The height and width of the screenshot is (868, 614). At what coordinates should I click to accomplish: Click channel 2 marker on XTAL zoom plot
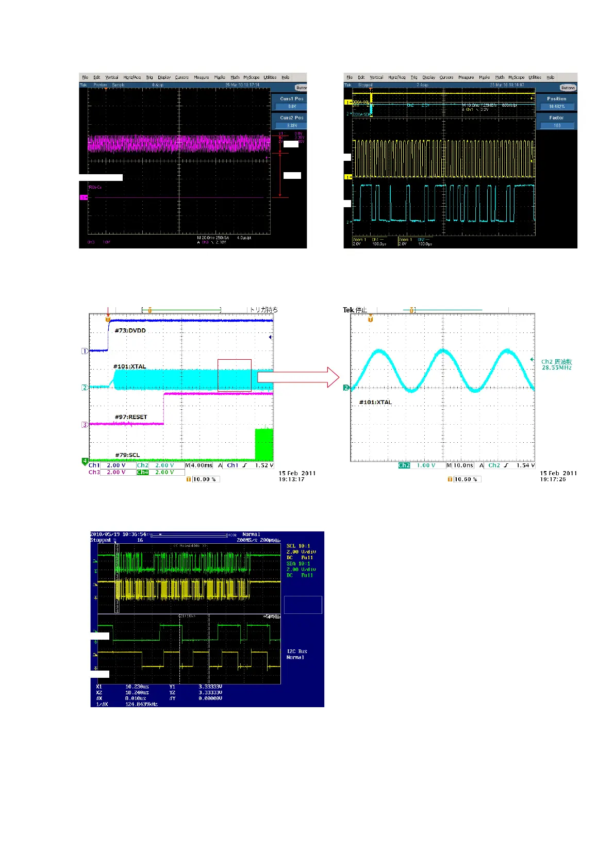point(346,388)
